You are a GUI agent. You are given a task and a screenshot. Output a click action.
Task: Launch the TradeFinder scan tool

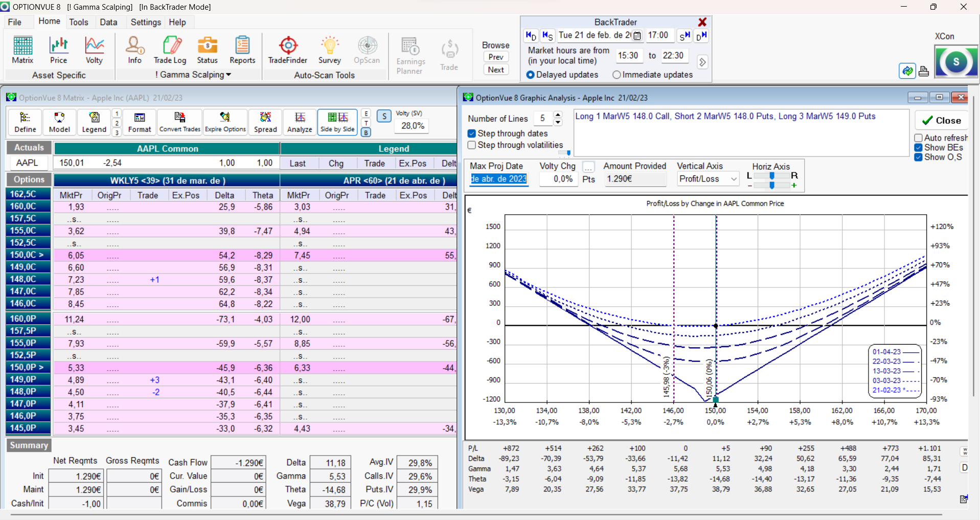(288, 50)
